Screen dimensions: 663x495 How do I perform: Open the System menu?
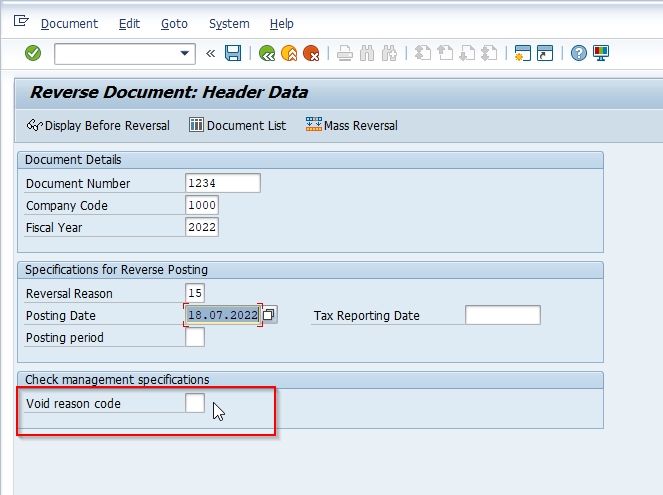pos(229,24)
